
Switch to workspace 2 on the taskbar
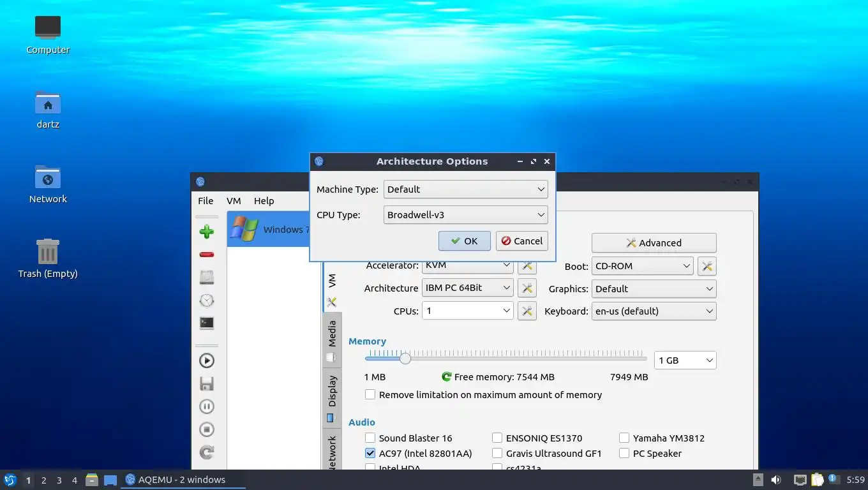(43, 480)
